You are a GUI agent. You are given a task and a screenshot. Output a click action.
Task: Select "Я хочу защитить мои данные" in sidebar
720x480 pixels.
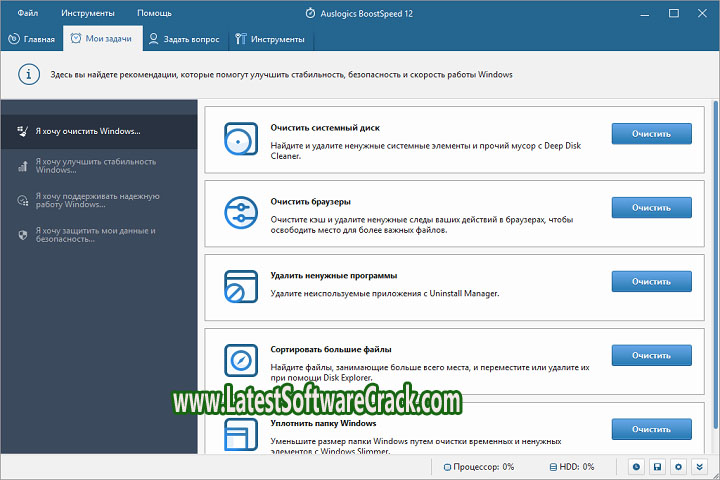[95, 235]
